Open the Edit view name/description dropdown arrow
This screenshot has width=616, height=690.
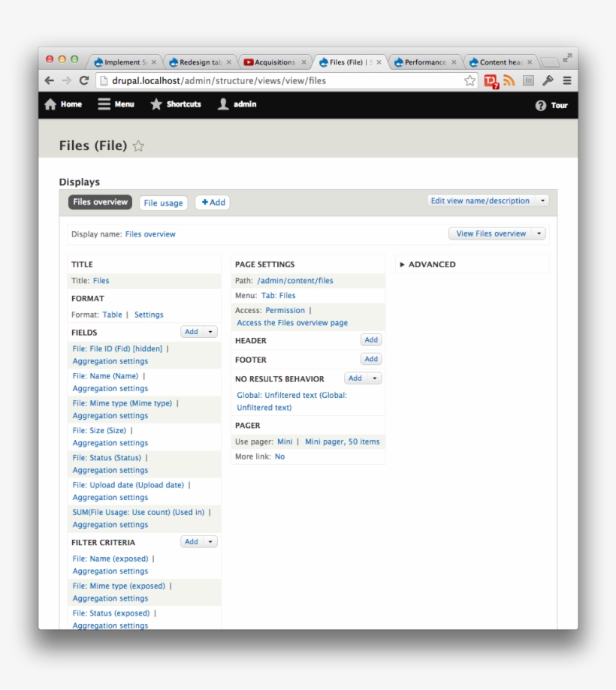pos(543,201)
